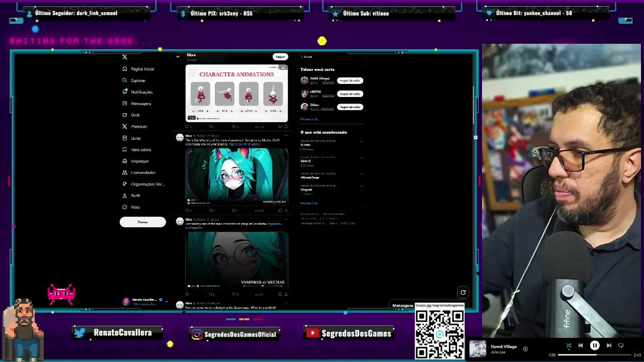The image size is (644, 362).
Task: Open the Notificações bell icon
Action: pos(125,92)
